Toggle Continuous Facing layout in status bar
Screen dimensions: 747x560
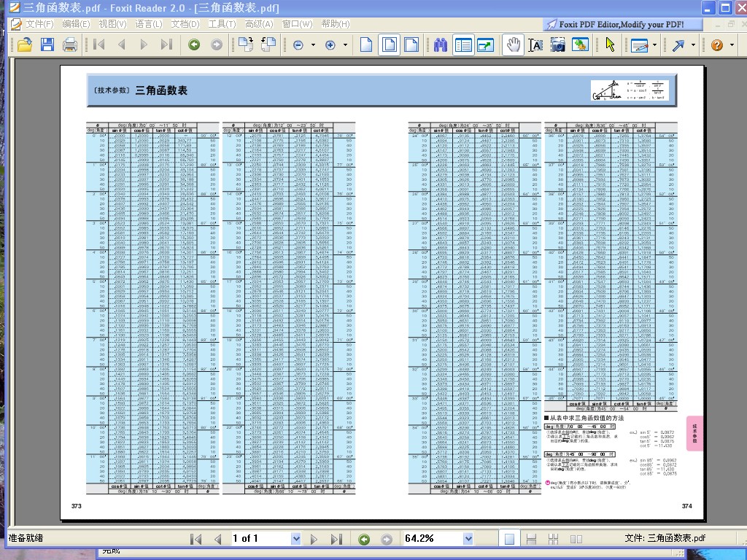pos(553,539)
